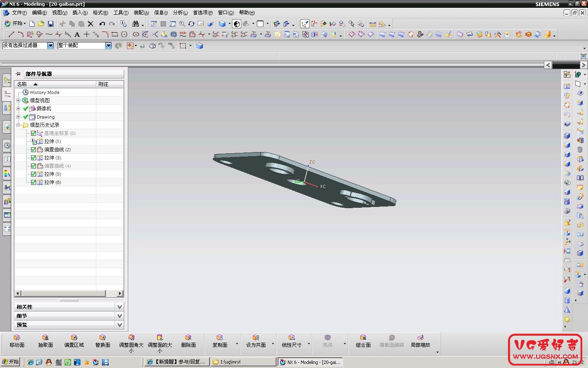Toggle checkbox for 基准坐标系 (0)

(33, 133)
